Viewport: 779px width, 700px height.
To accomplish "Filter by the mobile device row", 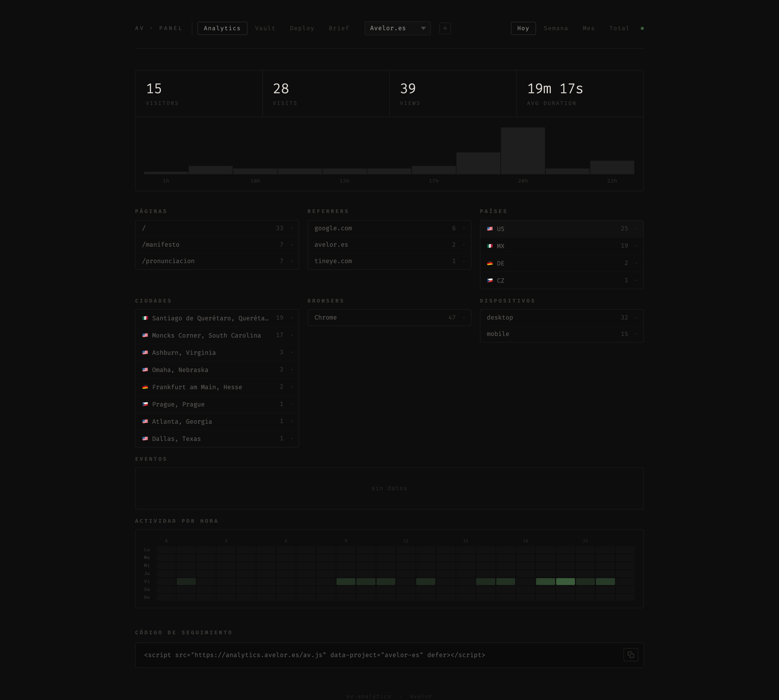I will (562, 334).
